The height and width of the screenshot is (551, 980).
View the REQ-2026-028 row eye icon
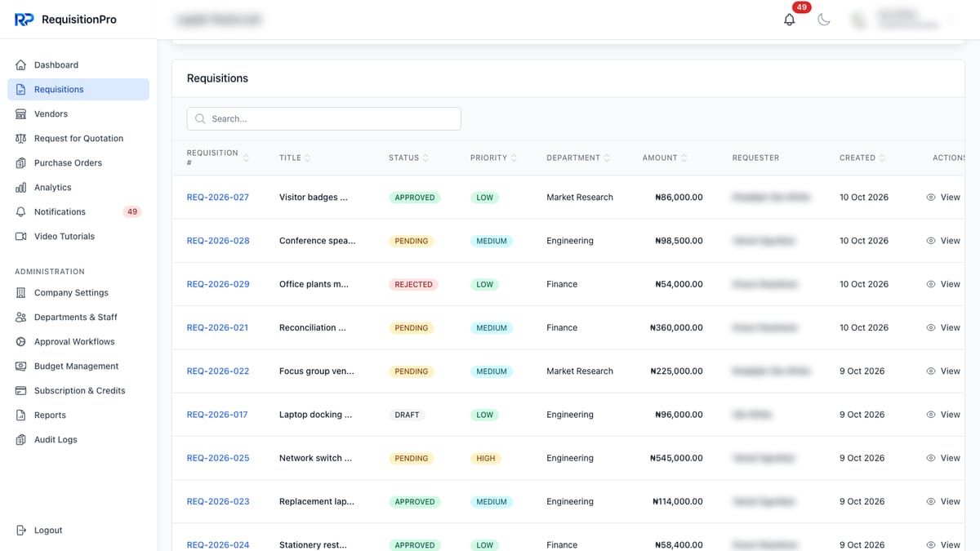pyautogui.click(x=931, y=241)
